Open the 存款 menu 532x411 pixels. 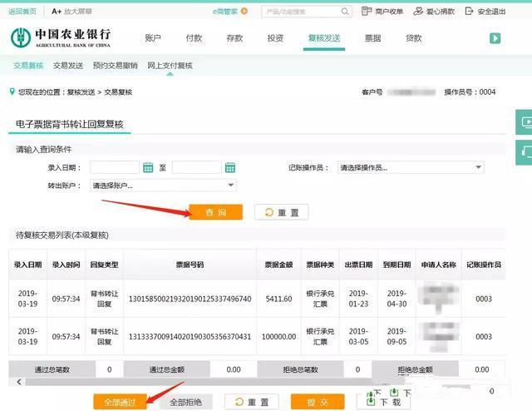(234, 38)
